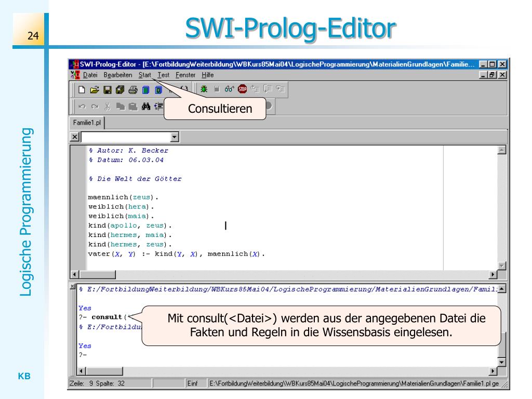Click the Redo arrow icon

(x=95, y=107)
